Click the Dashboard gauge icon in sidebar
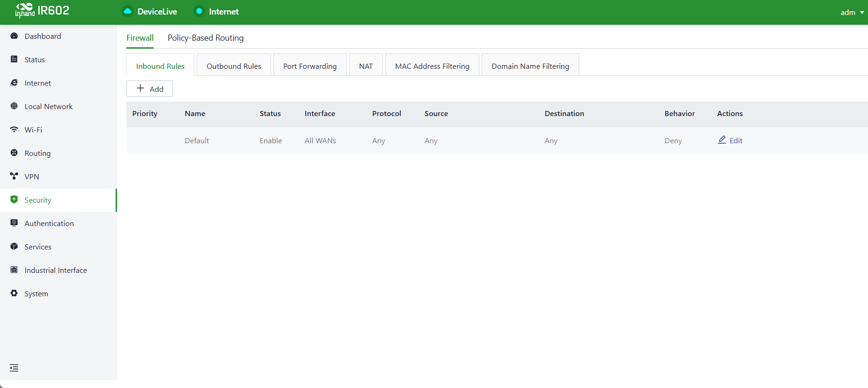 point(14,36)
